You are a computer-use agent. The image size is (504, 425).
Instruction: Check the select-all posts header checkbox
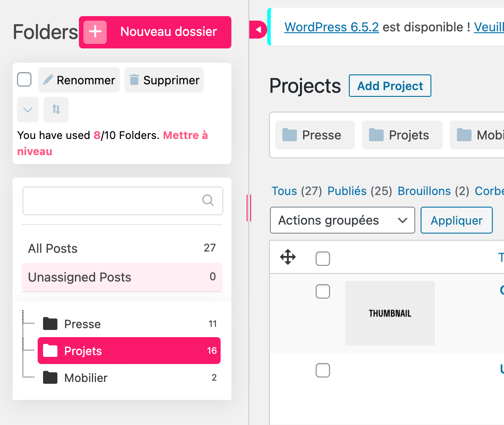[x=323, y=259]
